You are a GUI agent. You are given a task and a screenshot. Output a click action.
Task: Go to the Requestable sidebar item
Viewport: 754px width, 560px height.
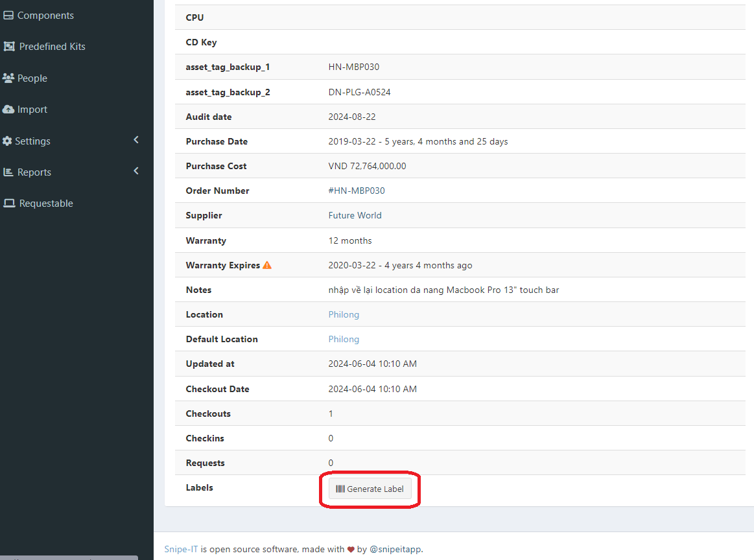click(46, 204)
